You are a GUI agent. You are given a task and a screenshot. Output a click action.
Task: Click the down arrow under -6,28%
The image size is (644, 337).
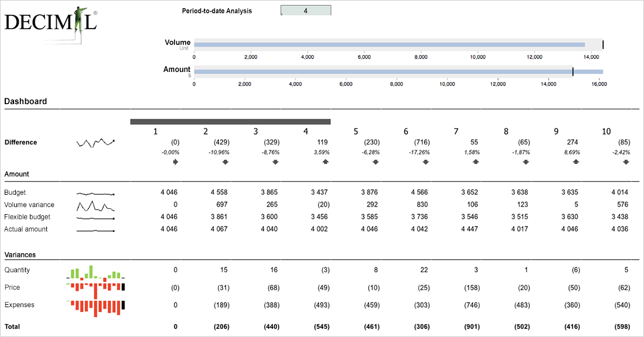click(x=376, y=162)
